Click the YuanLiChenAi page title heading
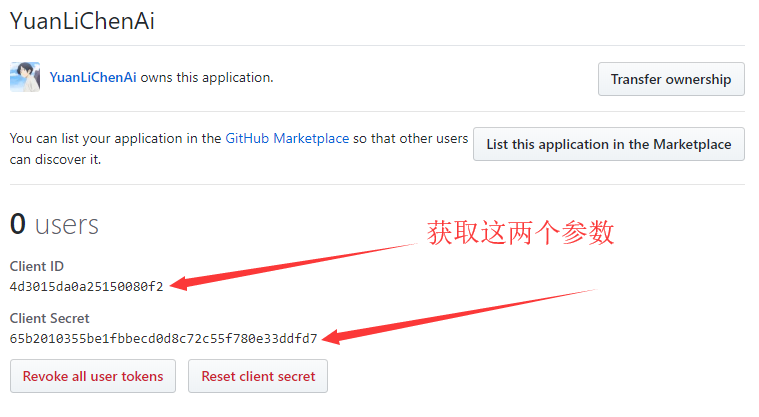Image resolution: width=759 pixels, height=417 pixels. tap(82, 20)
